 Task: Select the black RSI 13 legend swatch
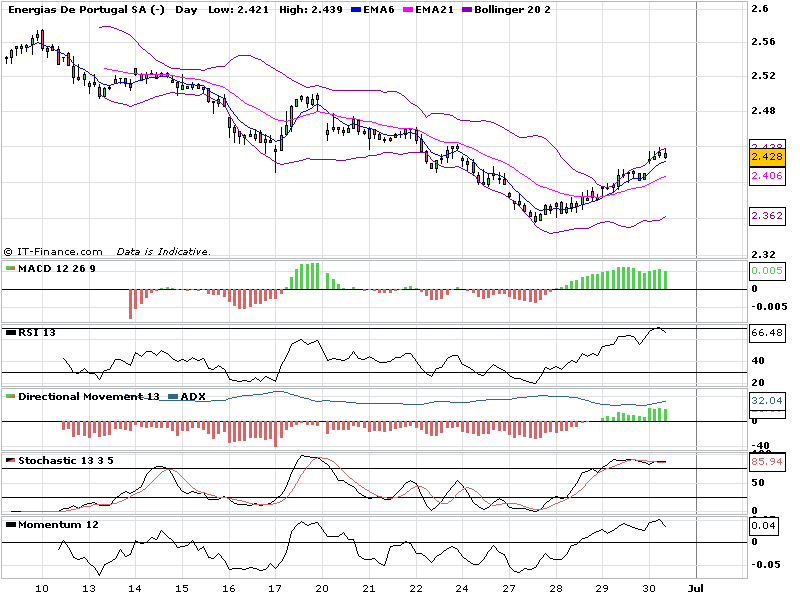click(x=10, y=333)
